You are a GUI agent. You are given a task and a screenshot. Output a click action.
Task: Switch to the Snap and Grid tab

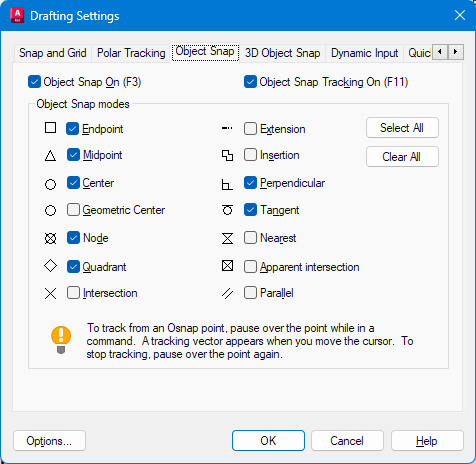coord(53,53)
